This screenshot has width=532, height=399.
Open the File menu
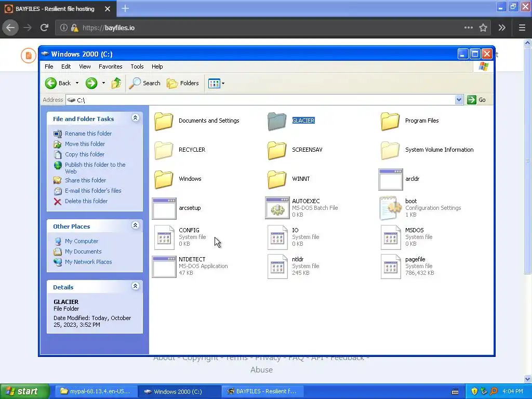tap(49, 66)
